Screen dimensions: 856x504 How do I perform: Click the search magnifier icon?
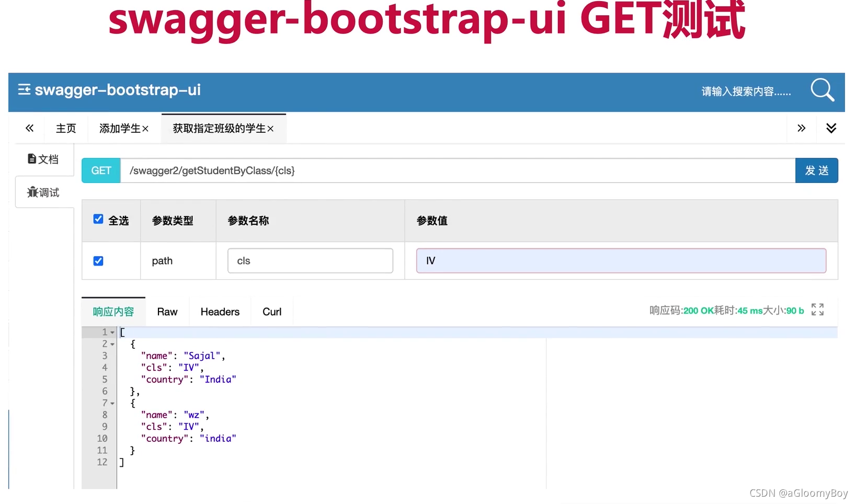tap(822, 90)
